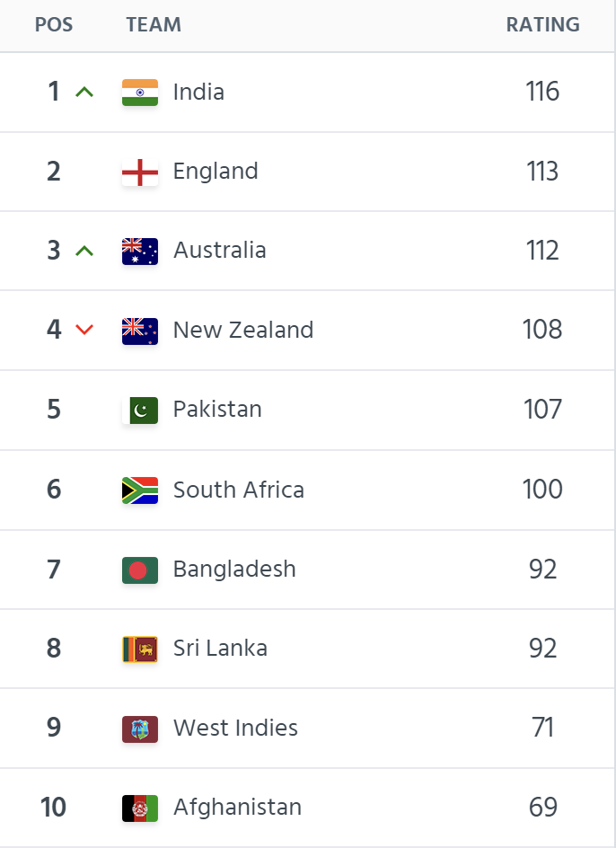Click the England flag icon

pos(140,172)
